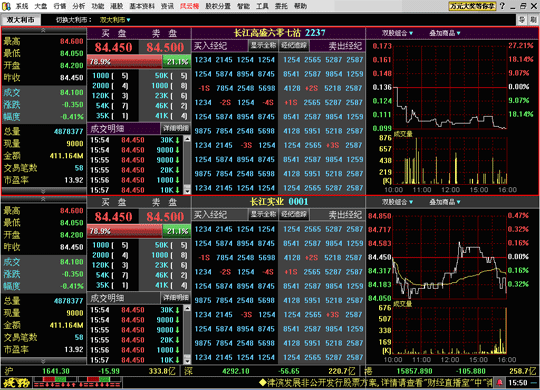Click 详细明细 button in upper trade details

click(176, 128)
